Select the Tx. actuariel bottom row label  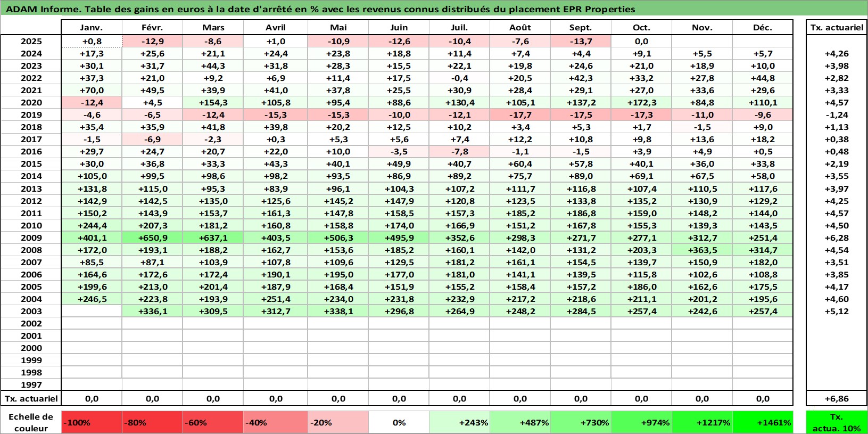pos(31,399)
